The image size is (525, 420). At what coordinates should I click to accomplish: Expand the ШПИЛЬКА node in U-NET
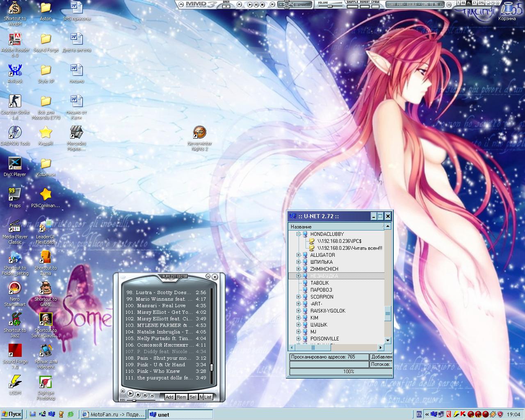coord(299,262)
